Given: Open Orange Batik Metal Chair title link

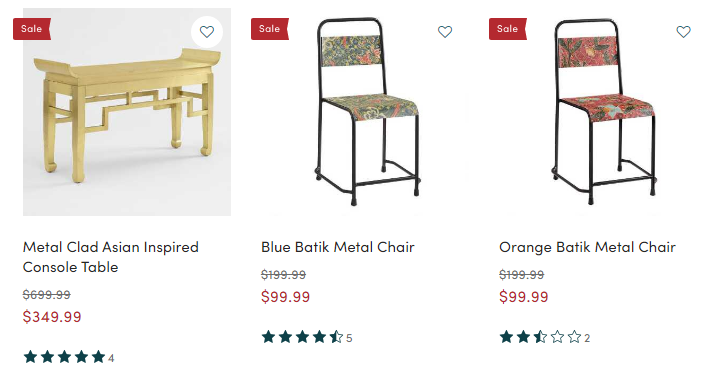Looking at the screenshot, I should tap(587, 247).
